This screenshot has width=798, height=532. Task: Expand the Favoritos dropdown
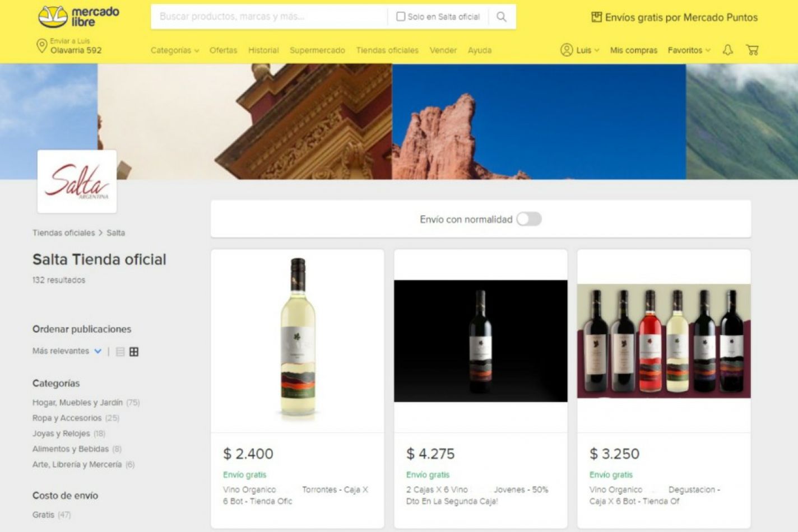(x=689, y=50)
